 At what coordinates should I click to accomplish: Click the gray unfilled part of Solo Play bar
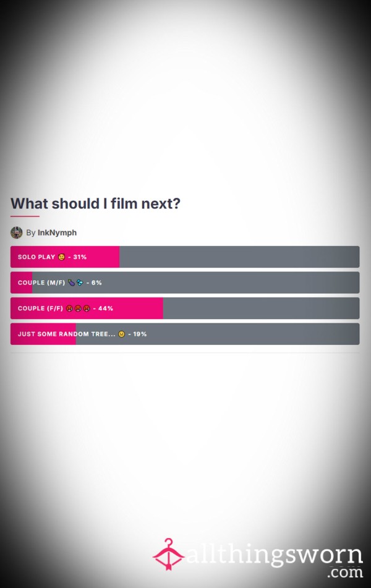coord(239,257)
